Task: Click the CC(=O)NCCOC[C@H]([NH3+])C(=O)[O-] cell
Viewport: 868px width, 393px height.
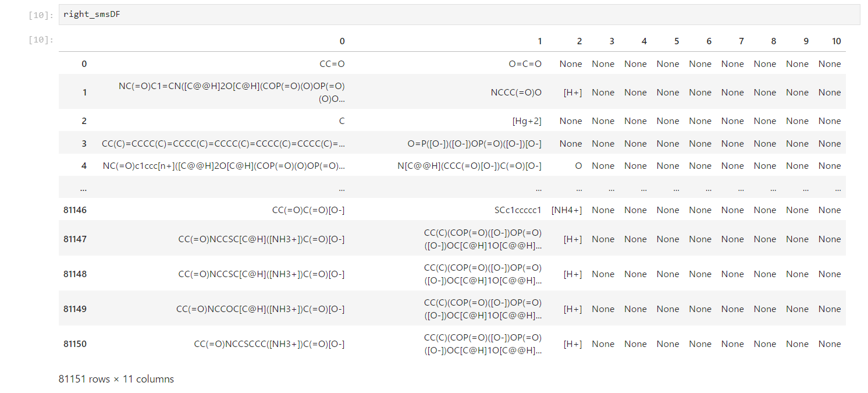Action: pos(261,309)
